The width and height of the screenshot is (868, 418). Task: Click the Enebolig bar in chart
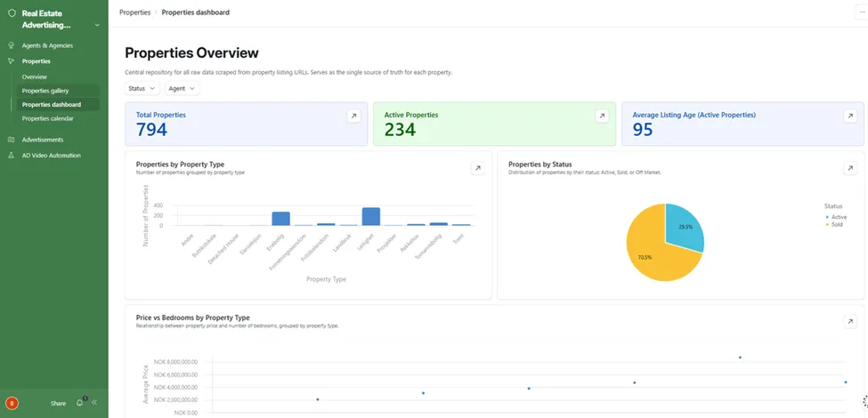point(280,219)
